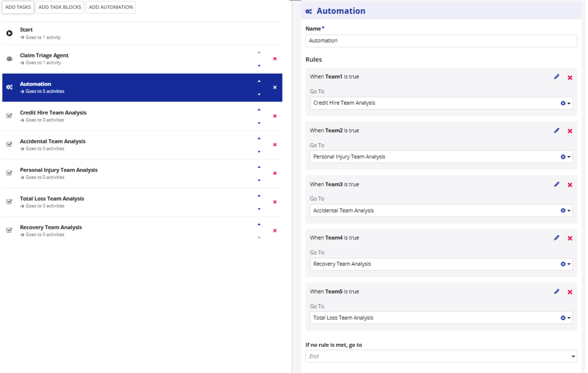Move Total Loss Team Analysis down
Screen dimensions: 588x373
pyautogui.click(x=259, y=209)
